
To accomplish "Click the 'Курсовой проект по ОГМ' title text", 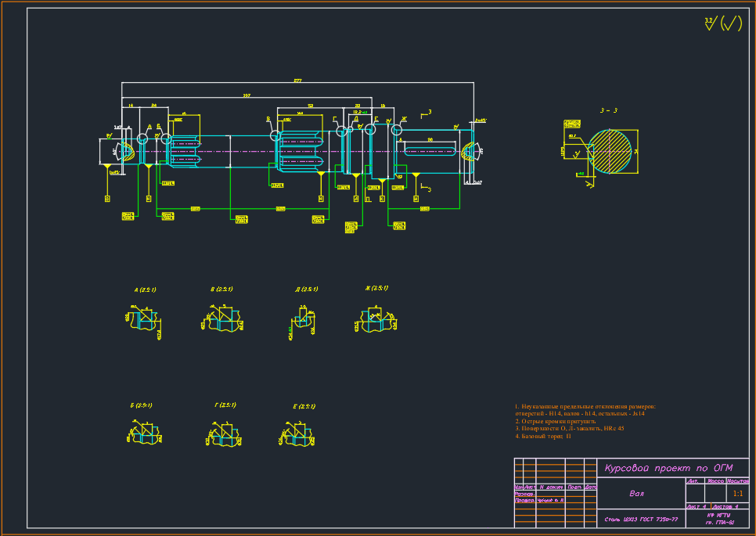I will tap(668, 468).
